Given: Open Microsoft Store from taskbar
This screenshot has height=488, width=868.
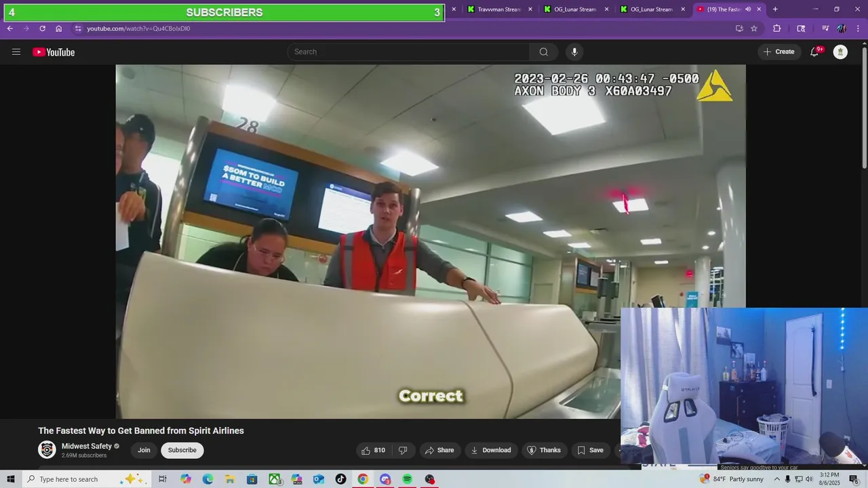Looking at the screenshot, I should click(x=252, y=479).
